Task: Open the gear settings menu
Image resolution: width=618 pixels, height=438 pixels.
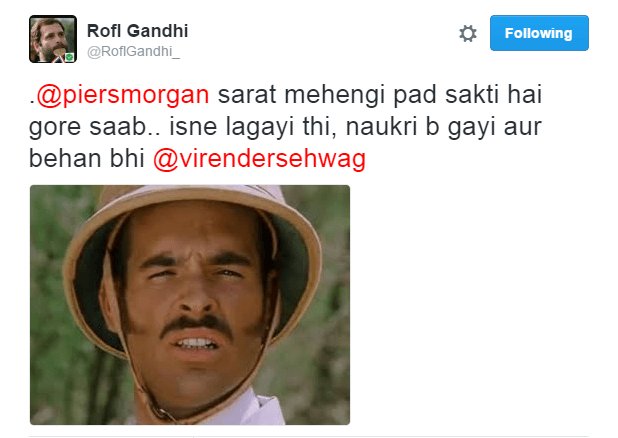Action: (468, 34)
